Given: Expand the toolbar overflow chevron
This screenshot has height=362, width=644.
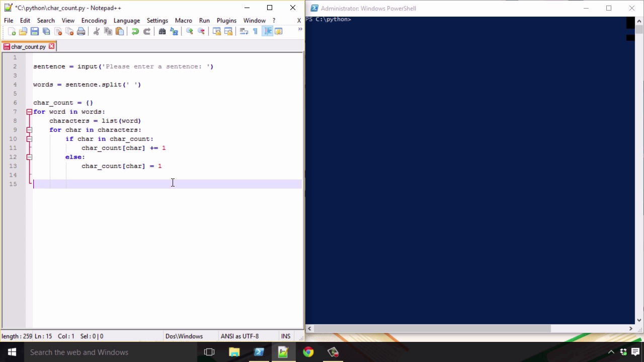Looking at the screenshot, I should coord(300,29).
